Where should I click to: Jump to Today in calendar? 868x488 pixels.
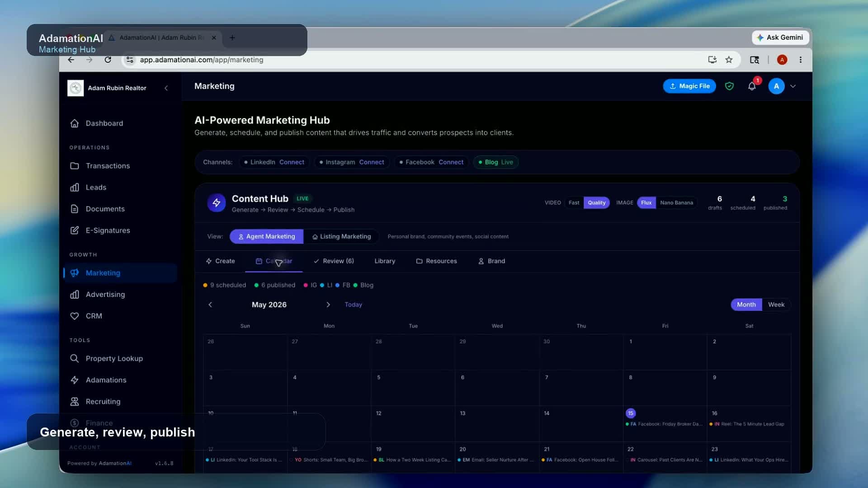point(353,305)
